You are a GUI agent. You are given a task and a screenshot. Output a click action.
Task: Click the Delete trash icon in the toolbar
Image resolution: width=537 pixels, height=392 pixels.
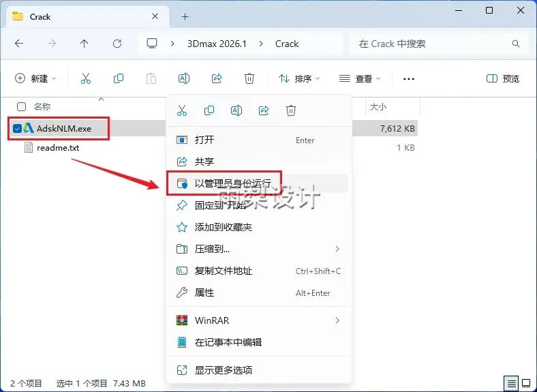249,78
